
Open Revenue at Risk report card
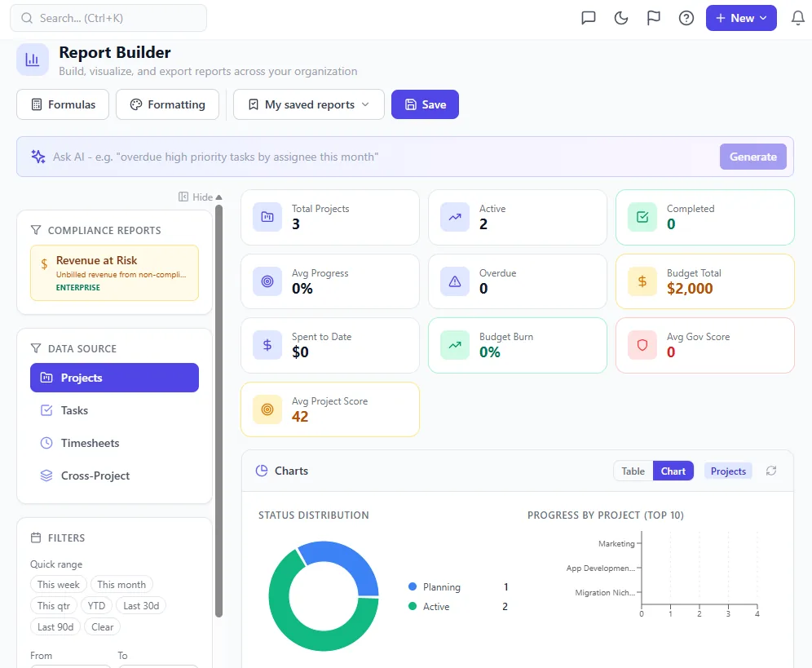point(114,273)
